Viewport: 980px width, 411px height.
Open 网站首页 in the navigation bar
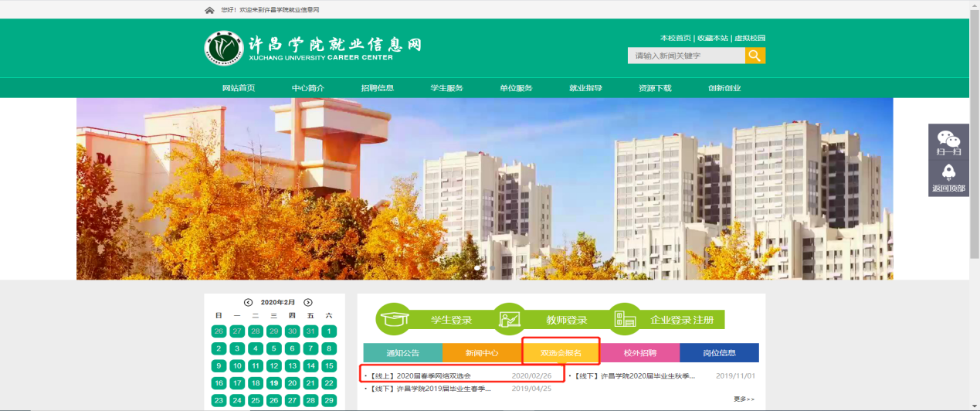tap(239, 88)
